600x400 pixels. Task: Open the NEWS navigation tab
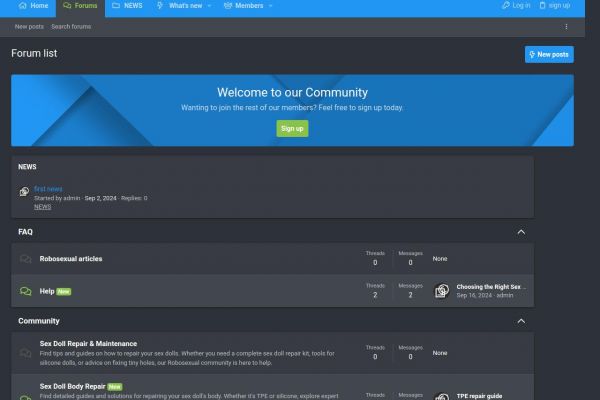(127, 6)
